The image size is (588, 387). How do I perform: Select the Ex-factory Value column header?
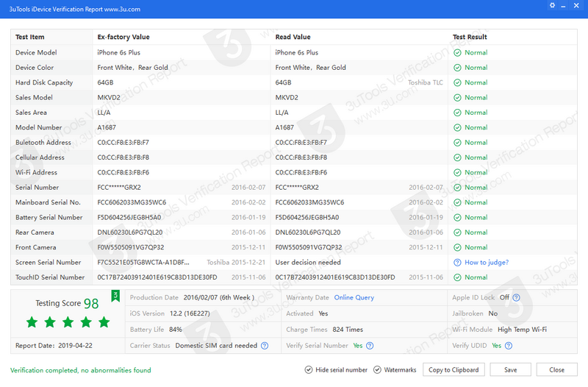point(123,38)
